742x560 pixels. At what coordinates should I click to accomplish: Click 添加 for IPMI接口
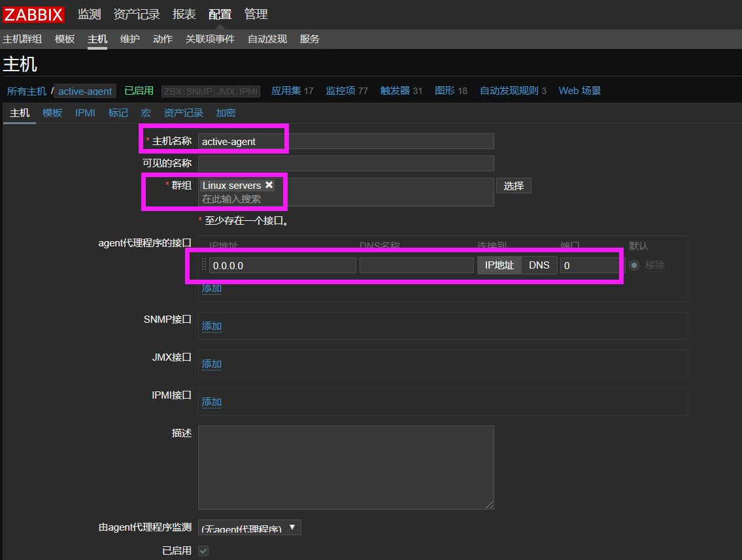pyautogui.click(x=212, y=402)
